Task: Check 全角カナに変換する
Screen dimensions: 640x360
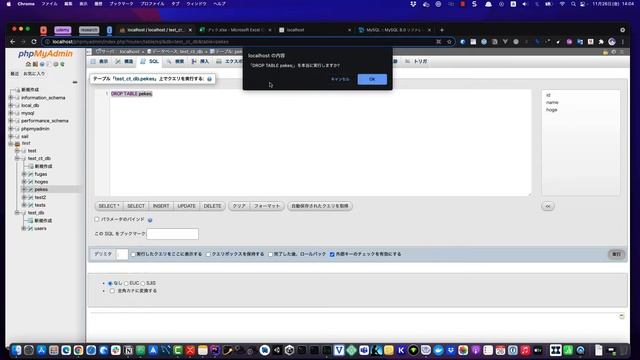Action: pos(112,291)
